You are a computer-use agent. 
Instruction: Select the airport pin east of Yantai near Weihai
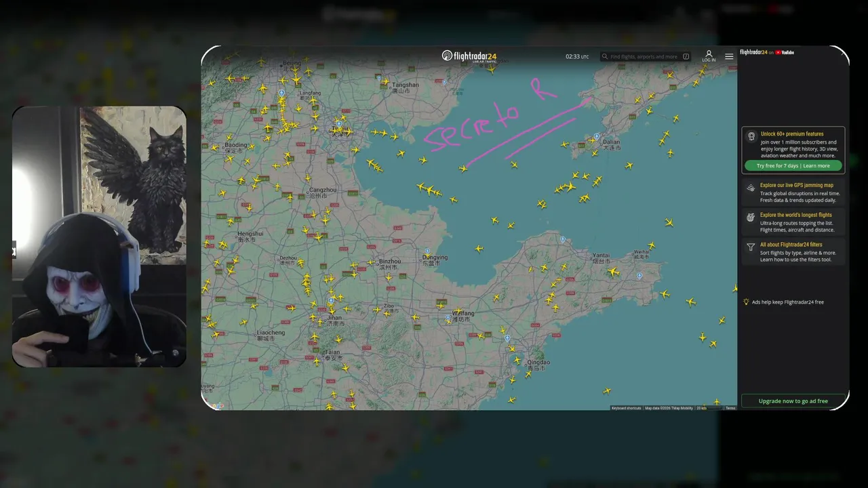[x=639, y=276]
